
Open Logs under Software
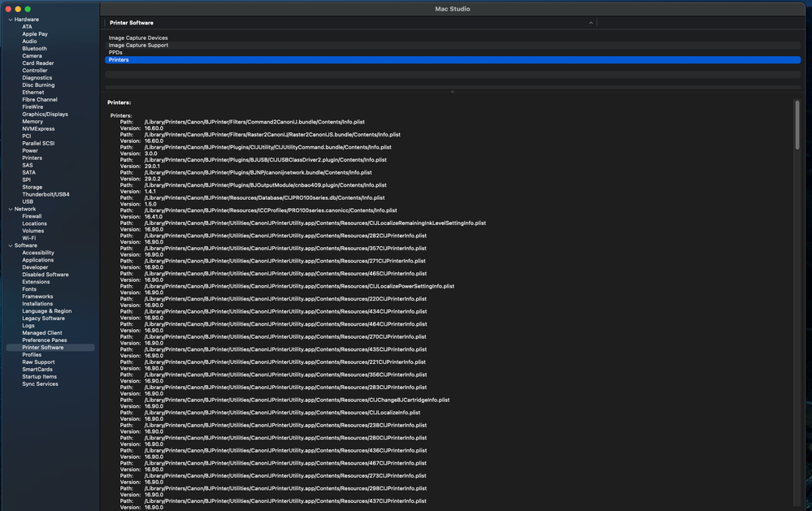[28, 326]
